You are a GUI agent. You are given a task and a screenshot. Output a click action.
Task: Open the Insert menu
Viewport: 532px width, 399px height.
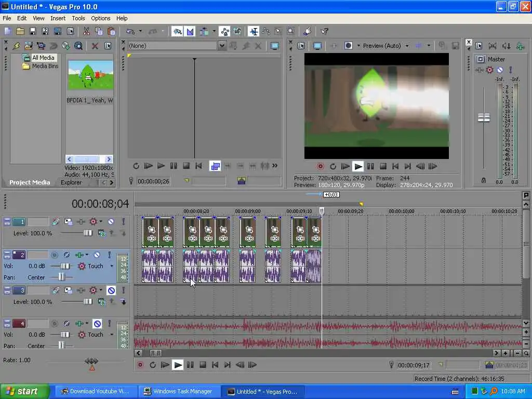point(58,18)
